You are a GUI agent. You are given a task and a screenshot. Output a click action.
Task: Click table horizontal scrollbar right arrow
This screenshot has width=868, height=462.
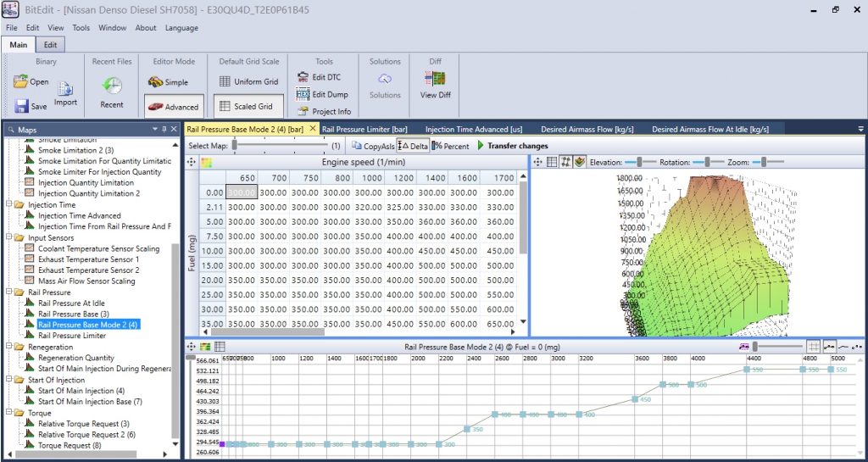point(513,332)
